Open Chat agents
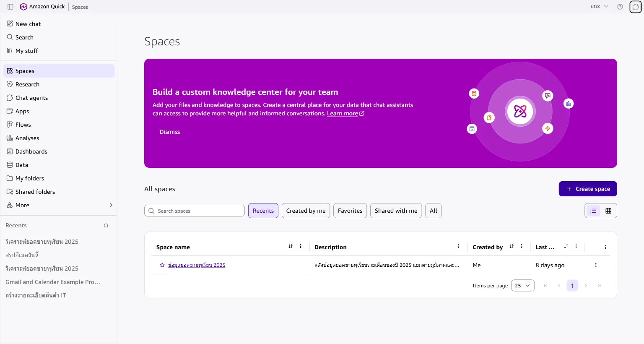This screenshot has height=344, width=644. [x=59, y=98]
